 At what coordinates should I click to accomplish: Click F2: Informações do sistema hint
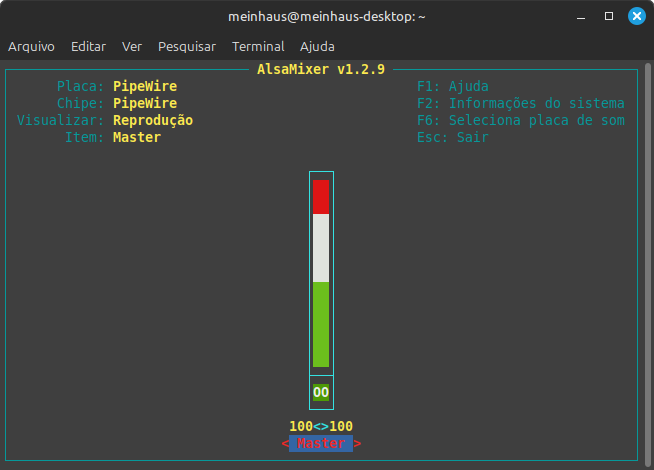[521, 103]
